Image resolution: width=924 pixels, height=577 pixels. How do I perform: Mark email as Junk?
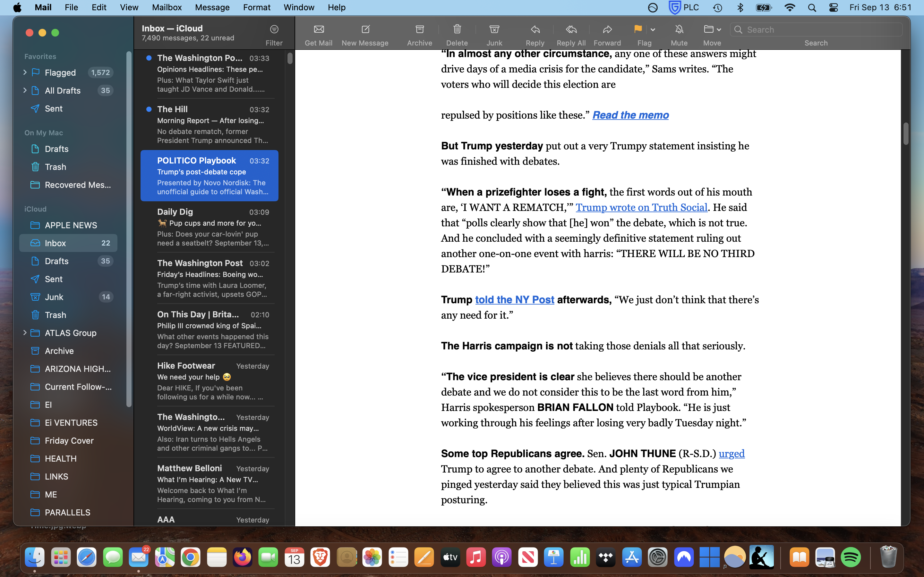point(494,29)
